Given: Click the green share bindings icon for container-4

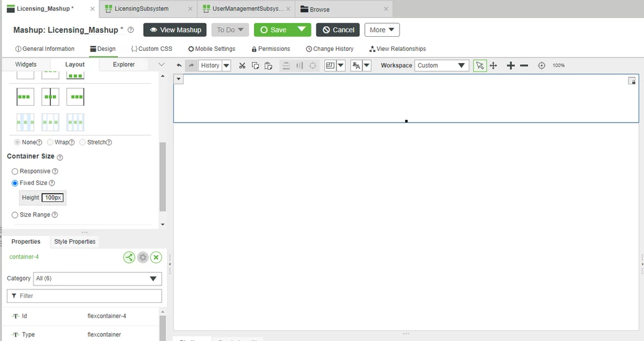Looking at the screenshot, I should pyautogui.click(x=129, y=258).
